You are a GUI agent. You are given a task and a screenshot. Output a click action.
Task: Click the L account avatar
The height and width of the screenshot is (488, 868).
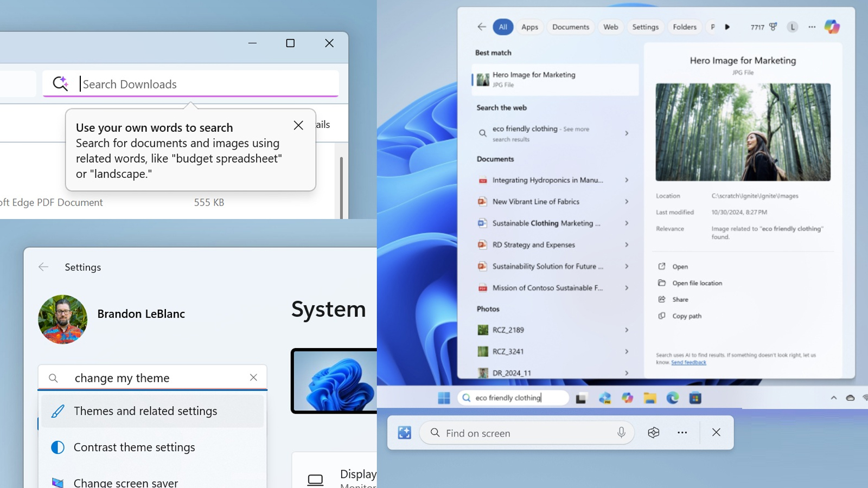793,27
